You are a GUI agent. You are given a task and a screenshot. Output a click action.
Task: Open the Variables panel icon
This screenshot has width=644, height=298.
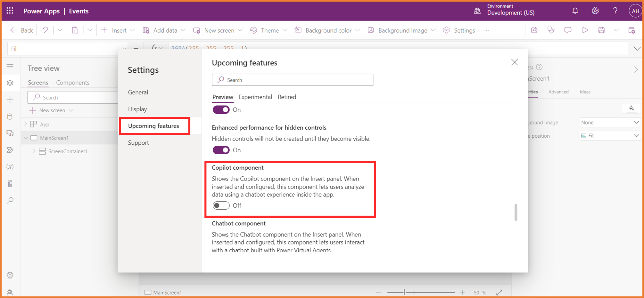pos(10,166)
